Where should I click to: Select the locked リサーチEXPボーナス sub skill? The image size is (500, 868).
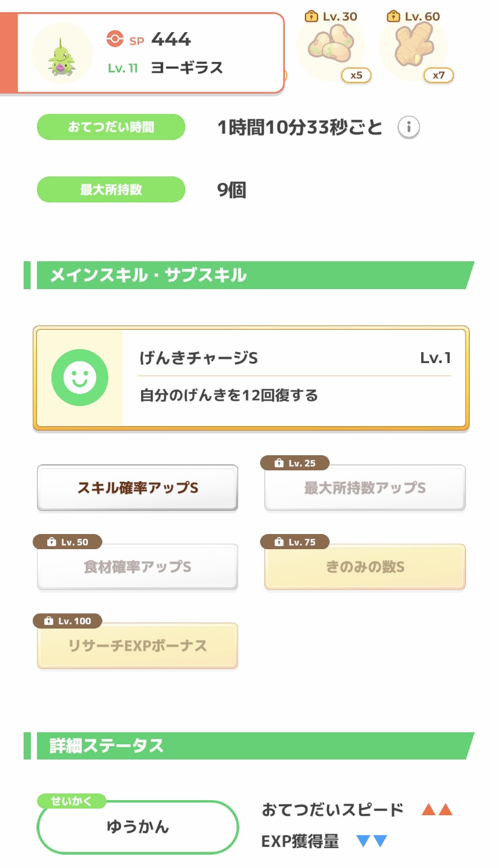138,646
